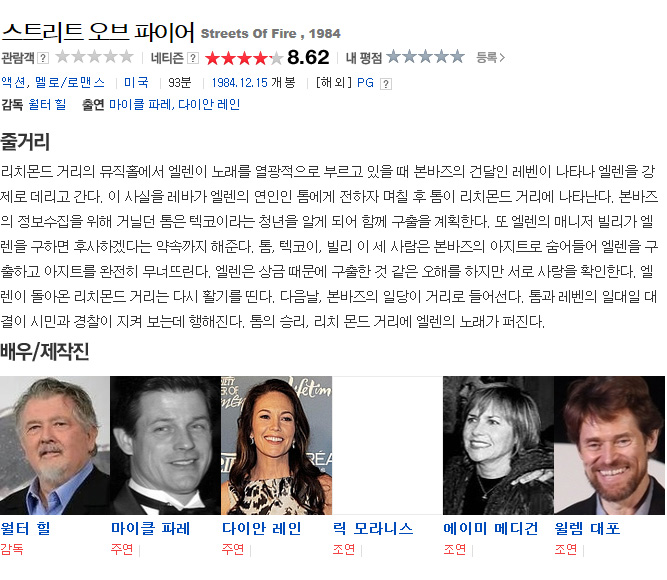Click the 에이미 메디건 photo thumbnail
This screenshot has height=580, width=667.
click(498, 445)
